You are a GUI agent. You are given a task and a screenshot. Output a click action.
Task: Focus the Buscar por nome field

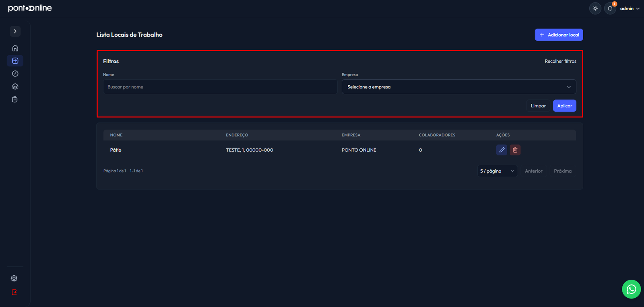(220, 87)
